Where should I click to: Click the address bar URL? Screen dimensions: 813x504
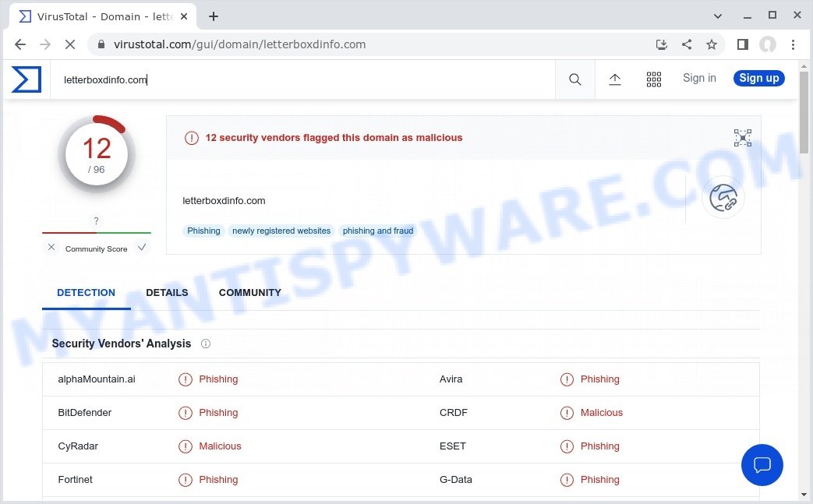(239, 44)
